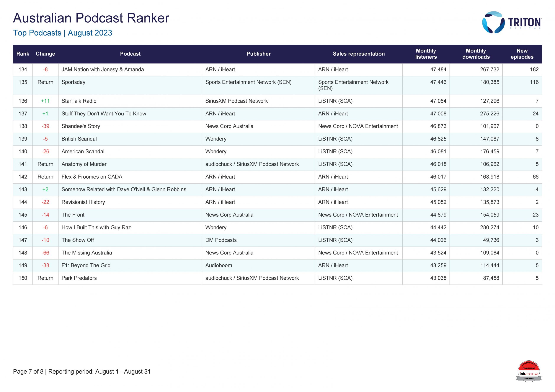Click the American Scandal podcast name

(x=83, y=151)
